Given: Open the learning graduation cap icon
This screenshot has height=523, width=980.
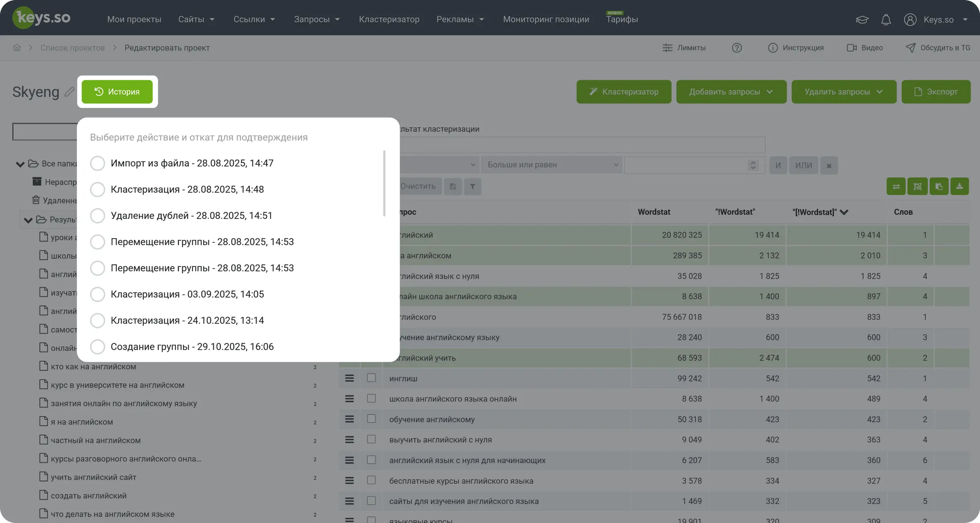Looking at the screenshot, I should click(862, 20).
